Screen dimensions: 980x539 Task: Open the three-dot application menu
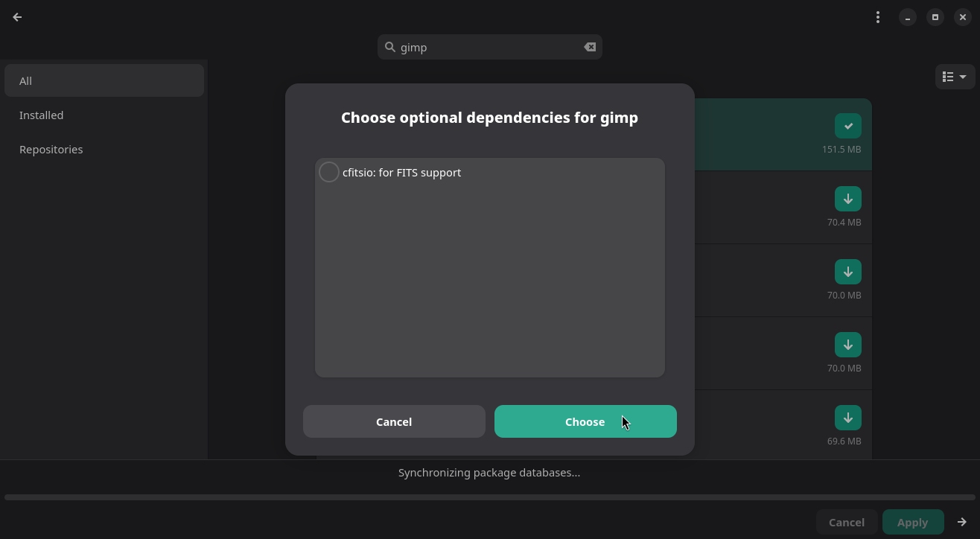878,17
